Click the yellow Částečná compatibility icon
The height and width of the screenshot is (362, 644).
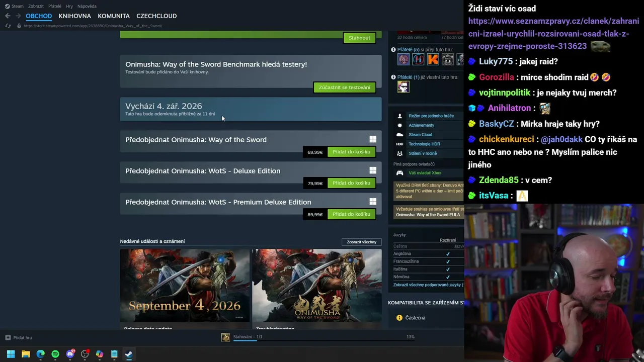click(399, 318)
